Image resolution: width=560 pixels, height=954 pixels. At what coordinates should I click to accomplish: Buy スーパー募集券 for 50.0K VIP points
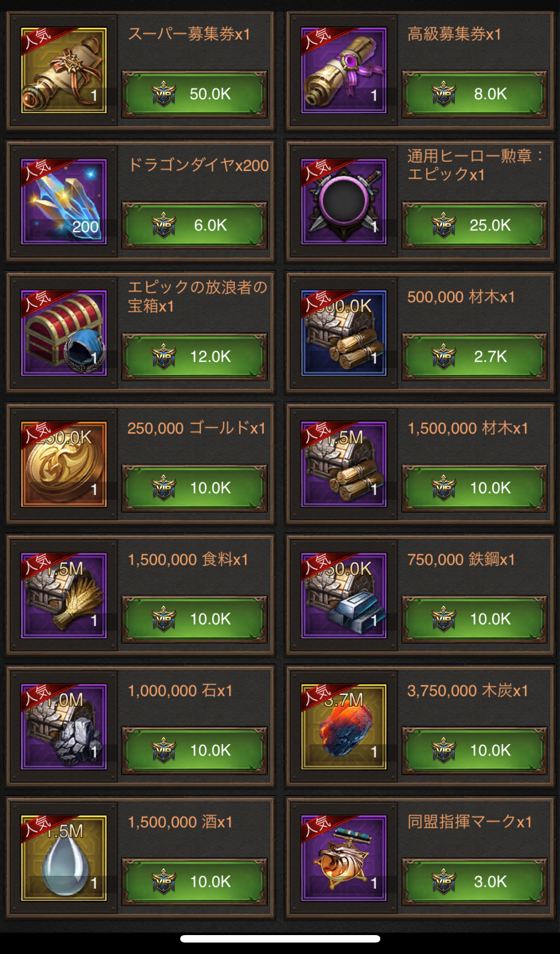[195, 94]
